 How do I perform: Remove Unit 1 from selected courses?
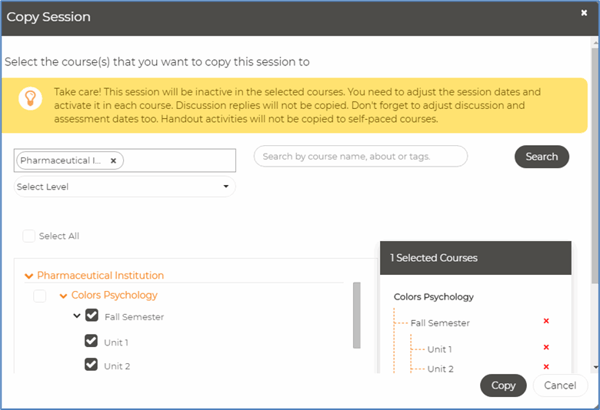click(x=546, y=347)
